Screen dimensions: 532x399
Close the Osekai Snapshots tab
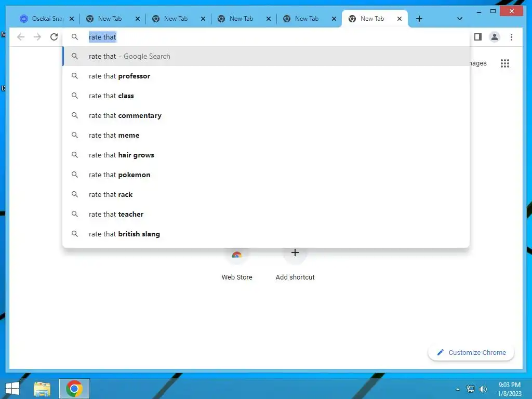point(72,19)
